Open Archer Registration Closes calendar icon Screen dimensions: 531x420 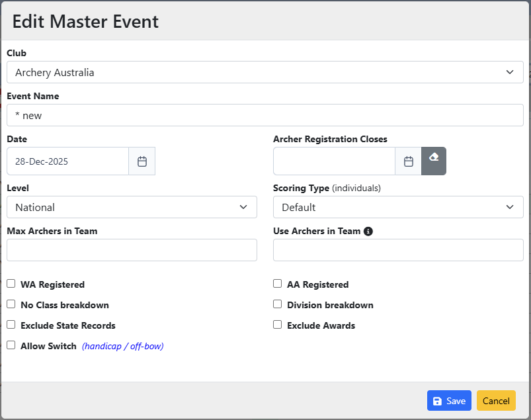click(408, 161)
